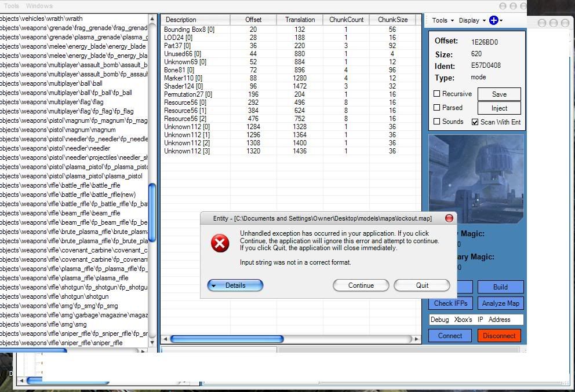Sort by the Translation column header

coord(300,20)
